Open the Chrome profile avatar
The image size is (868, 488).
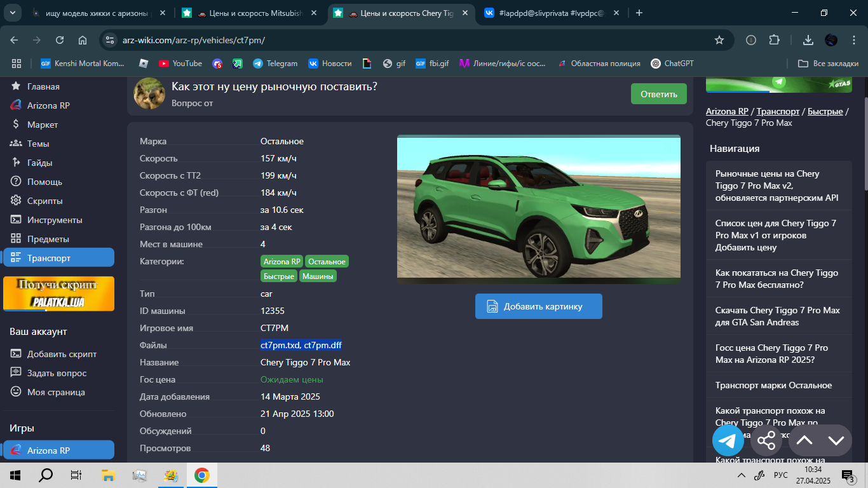pos(831,40)
